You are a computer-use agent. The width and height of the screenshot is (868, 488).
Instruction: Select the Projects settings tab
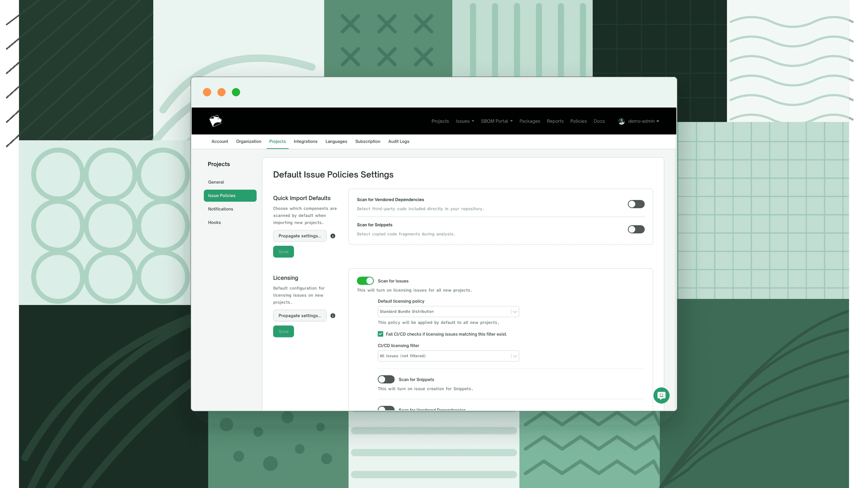coord(278,141)
